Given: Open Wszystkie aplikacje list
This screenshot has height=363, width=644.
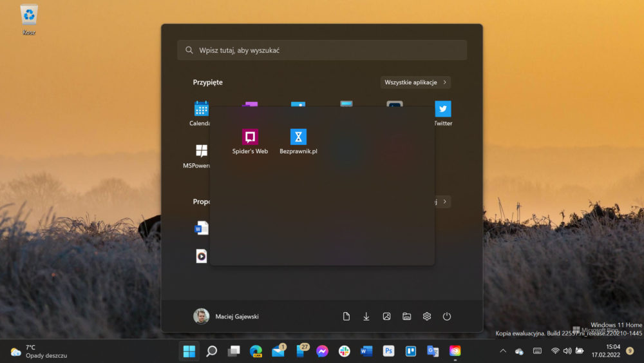Looking at the screenshot, I should pos(415,83).
